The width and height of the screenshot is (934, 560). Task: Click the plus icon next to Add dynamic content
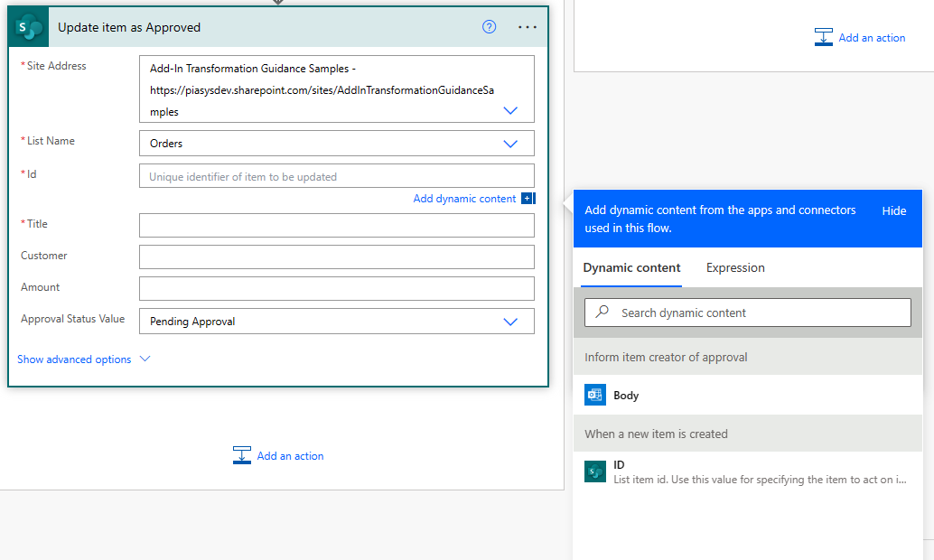(x=528, y=198)
